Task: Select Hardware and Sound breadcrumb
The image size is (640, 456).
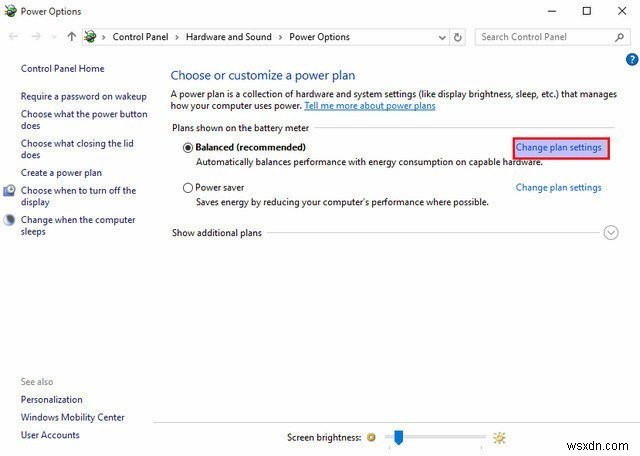Action: [229, 37]
